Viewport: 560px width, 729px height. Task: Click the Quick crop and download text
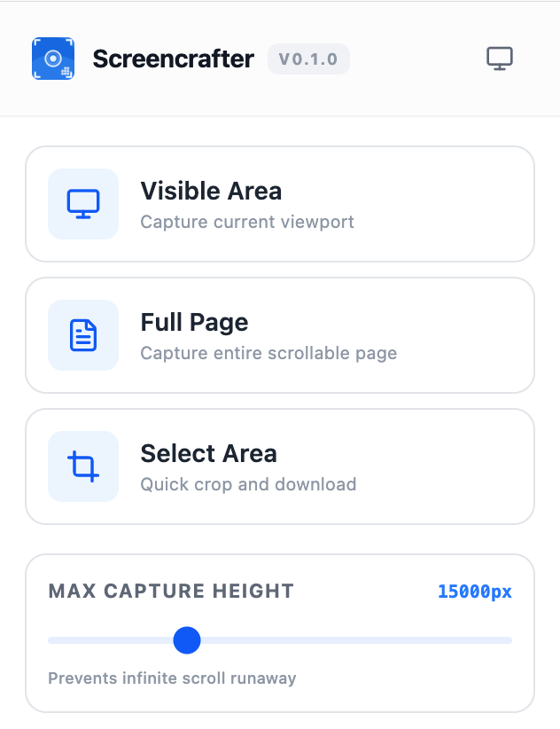(247, 484)
